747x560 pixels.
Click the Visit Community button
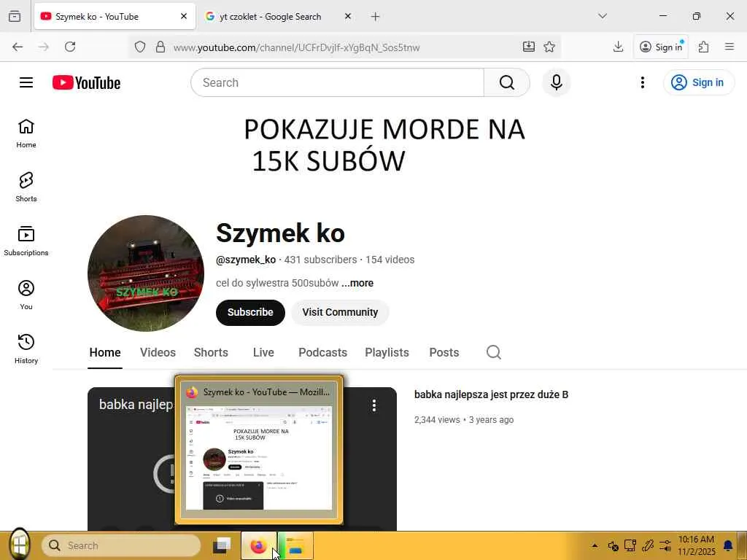tap(340, 312)
